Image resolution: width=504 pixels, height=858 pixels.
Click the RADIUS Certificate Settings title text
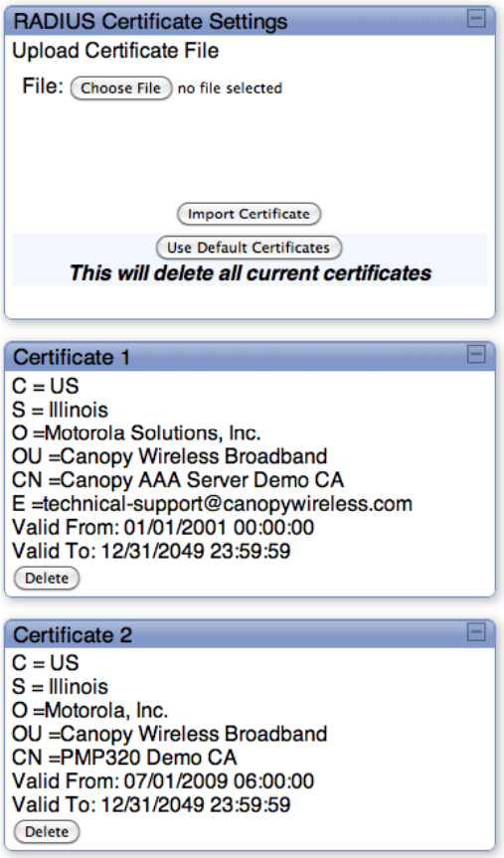[x=150, y=21]
